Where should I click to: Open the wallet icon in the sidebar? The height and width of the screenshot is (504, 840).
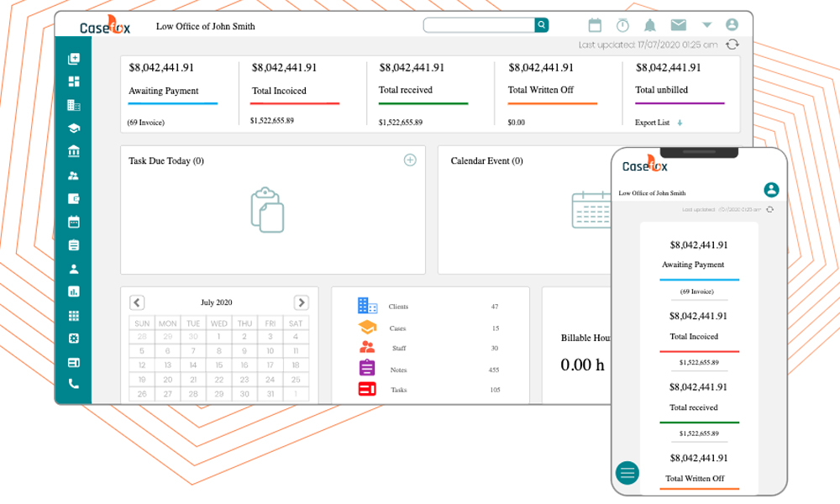[x=74, y=199]
